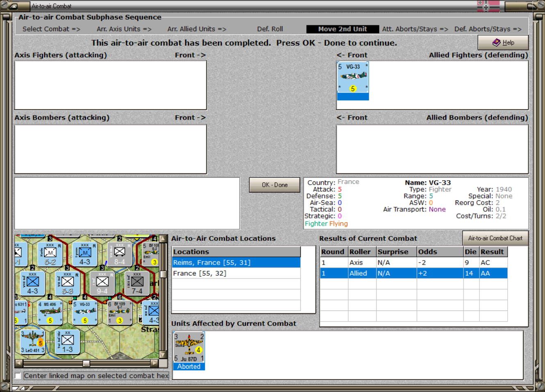
Task: Click the empty Axis Fighters attacking box
Action: point(111,85)
